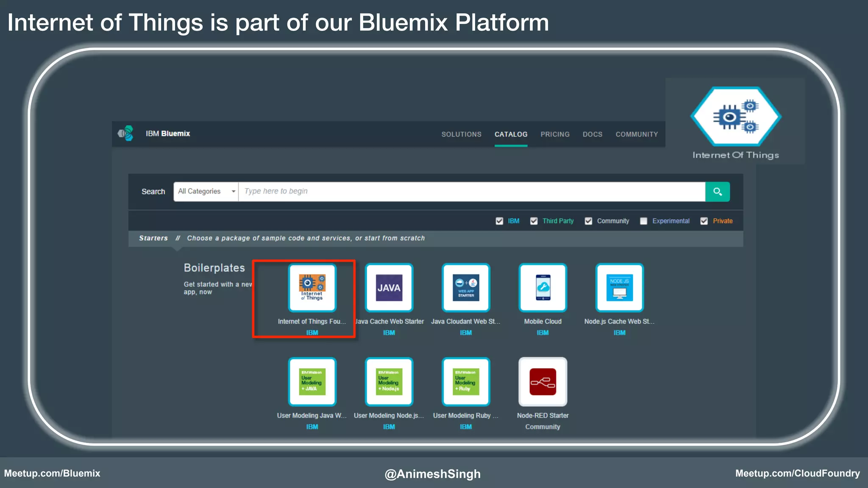Click the 'Mobile Cloud' label
This screenshot has width=868, height=488.
543,322
